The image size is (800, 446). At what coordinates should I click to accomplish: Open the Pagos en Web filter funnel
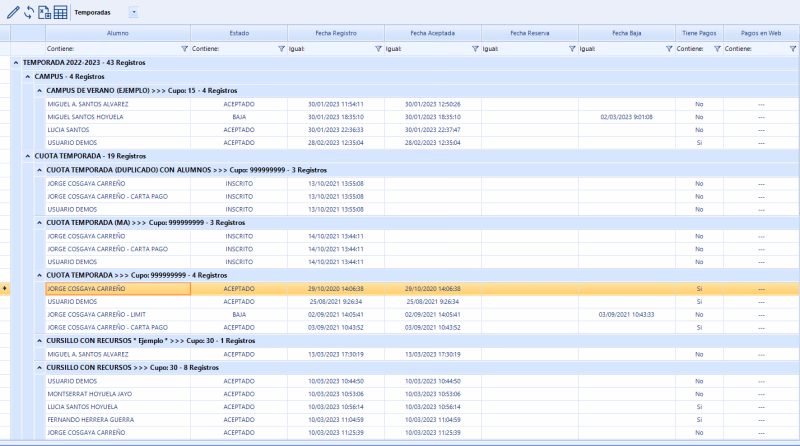point(792,48)
